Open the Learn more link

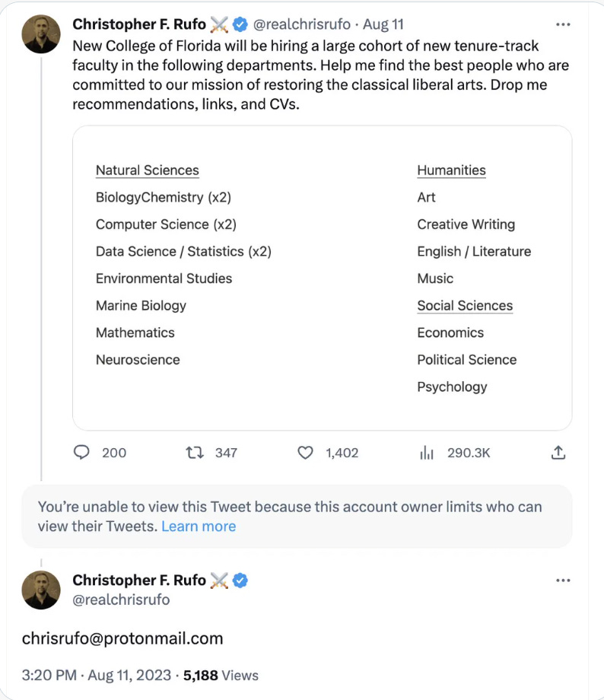point(199,527)
